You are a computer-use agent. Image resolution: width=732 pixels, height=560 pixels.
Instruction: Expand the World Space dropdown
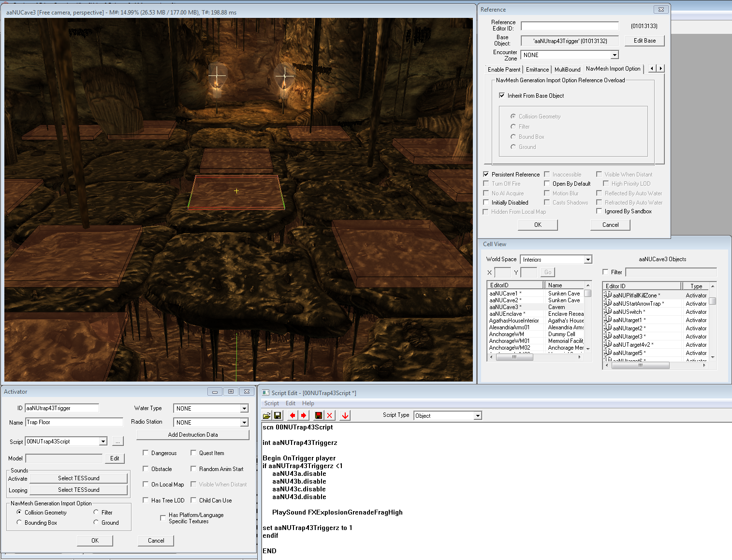(588, 260)
